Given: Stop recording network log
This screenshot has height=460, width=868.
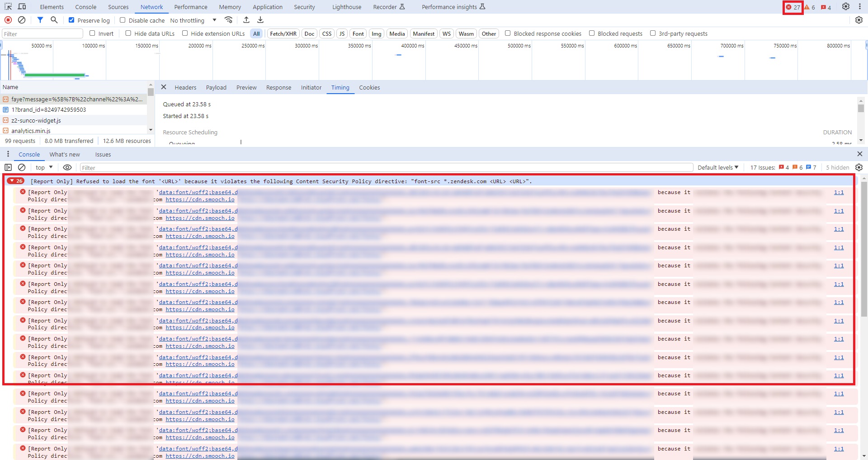Looking at the screenshot, I should point(8,20).
